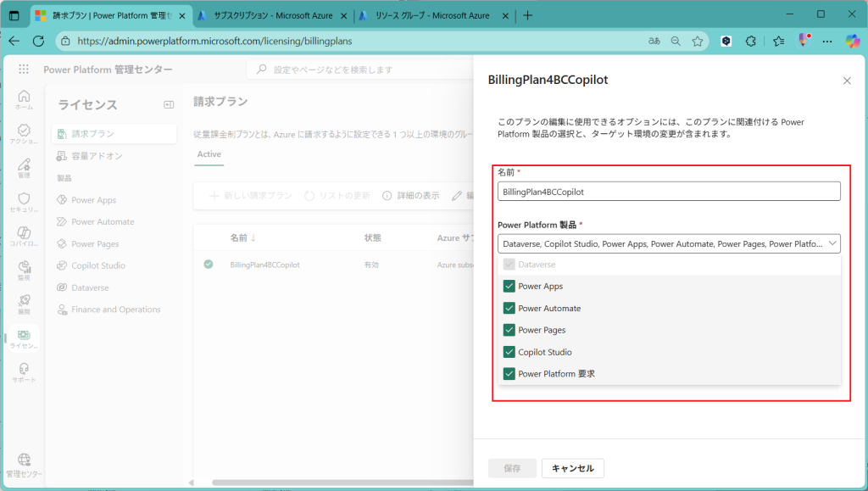Open the tab actions menu icon in the title bar
Image resolution: width=868 pixels, height=491 pixels.
14,15
